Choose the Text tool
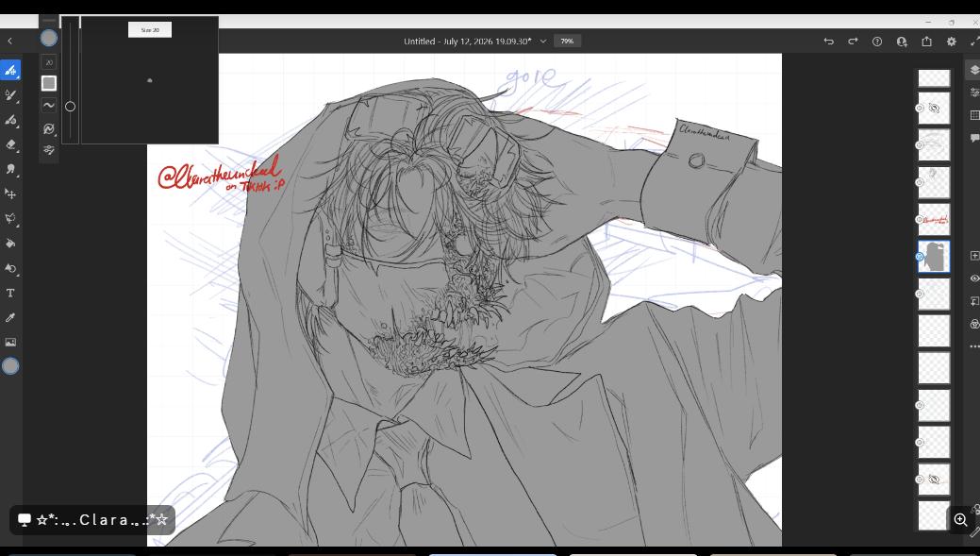980x556 pixels. click(x=10, y=293)
